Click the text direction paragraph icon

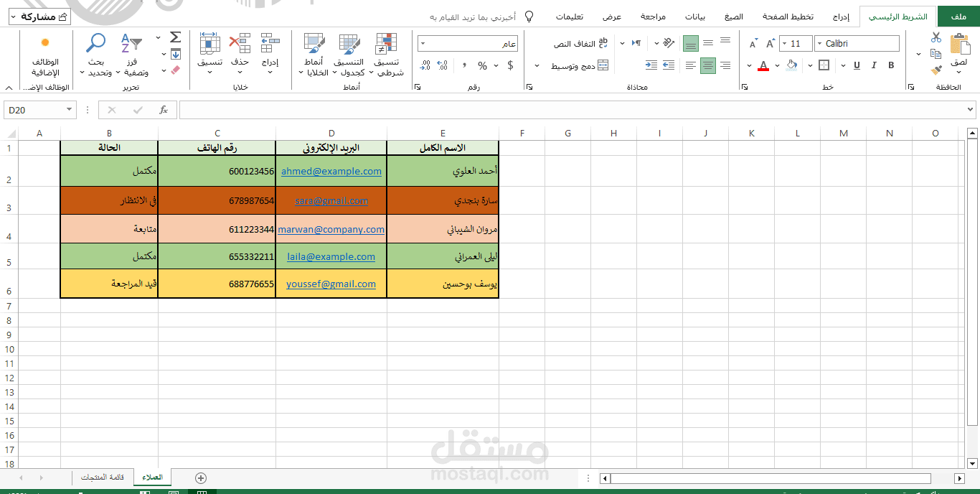click(x=636, y=43)
